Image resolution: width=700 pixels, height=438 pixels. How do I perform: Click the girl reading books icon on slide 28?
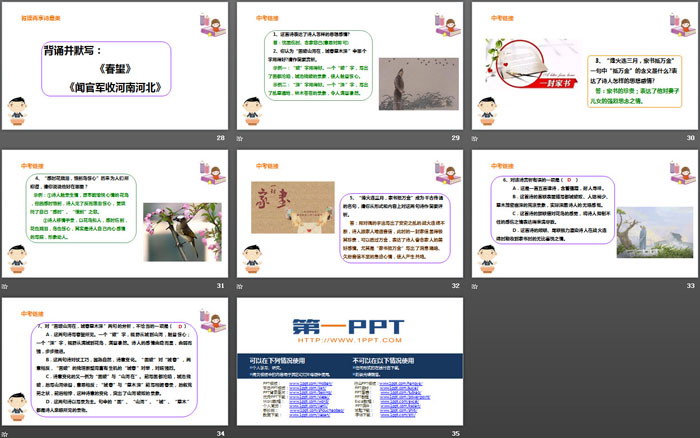coord(209,20)
